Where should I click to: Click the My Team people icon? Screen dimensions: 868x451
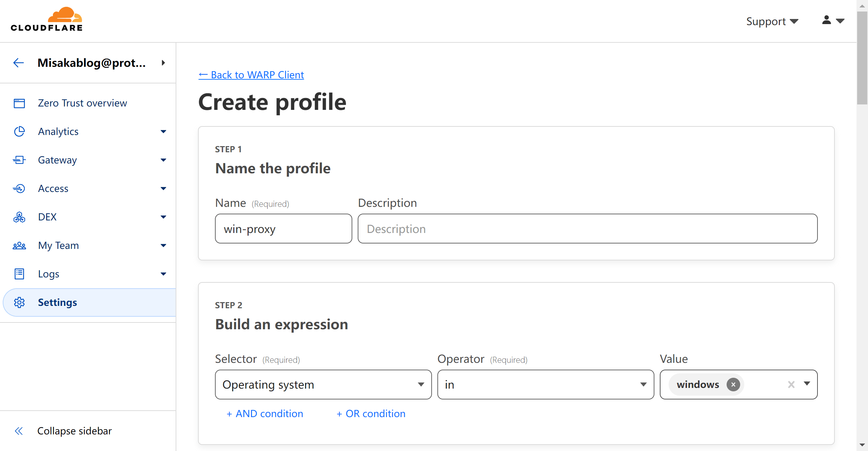pyautogui.click(x=19, y=246)
